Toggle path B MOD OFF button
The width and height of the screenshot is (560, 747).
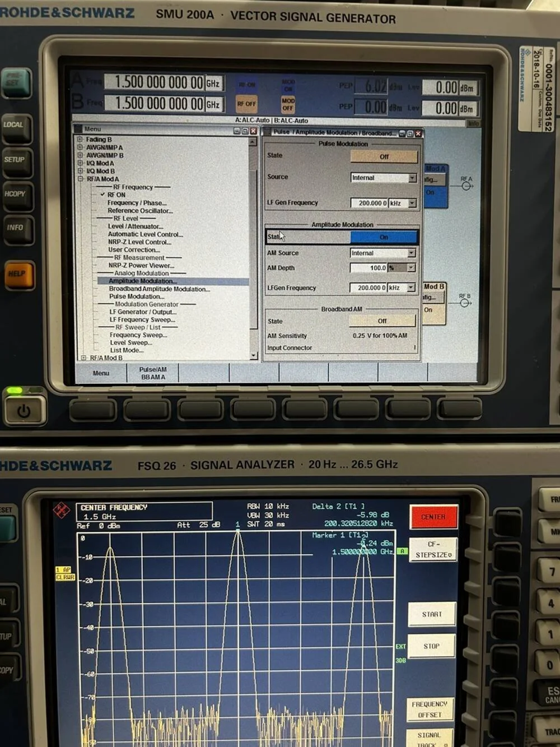(288, 104)
